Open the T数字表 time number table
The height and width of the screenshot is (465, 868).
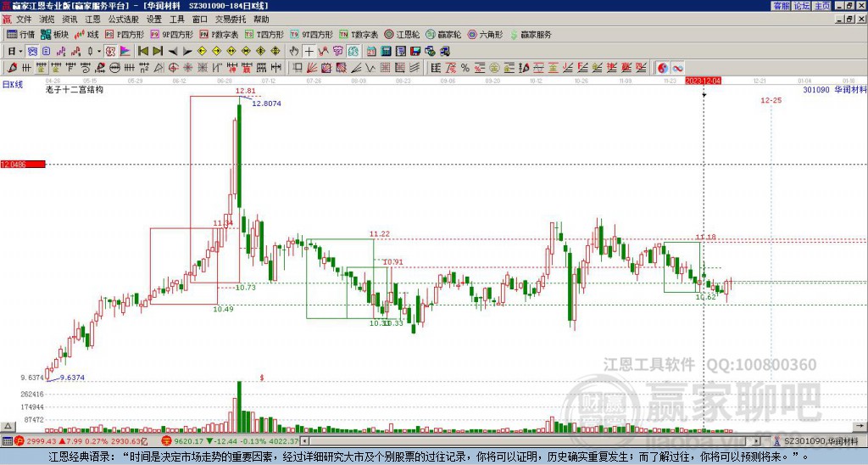coord(359,34)
